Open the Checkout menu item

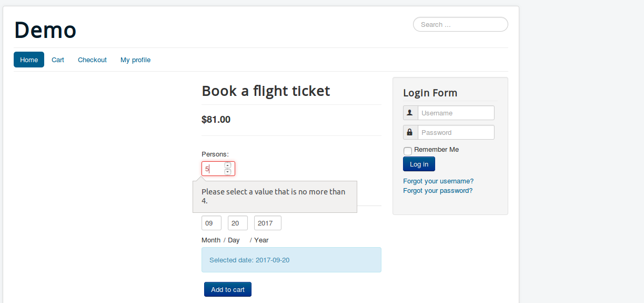coord(92,60)
